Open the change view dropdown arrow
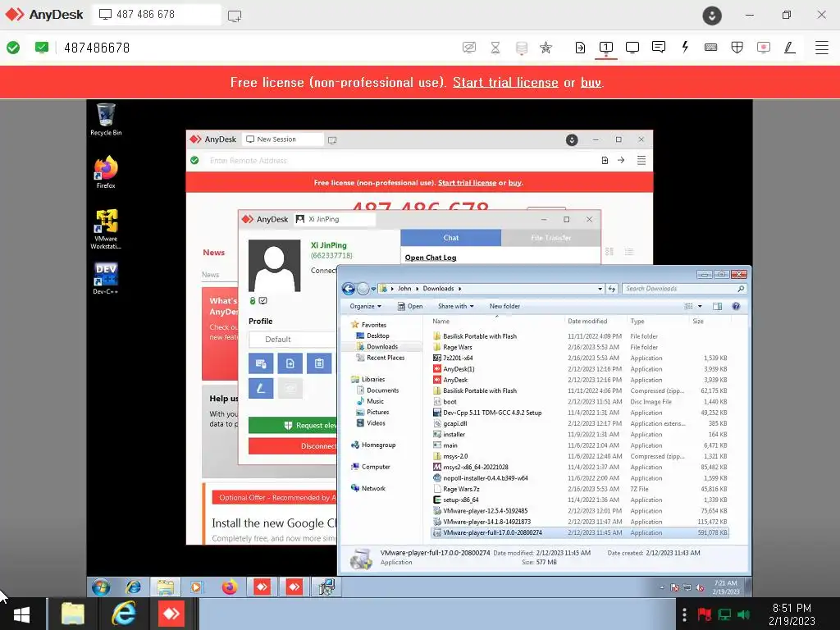The height and width of the screenshot is (630, 840). (700, 307)
